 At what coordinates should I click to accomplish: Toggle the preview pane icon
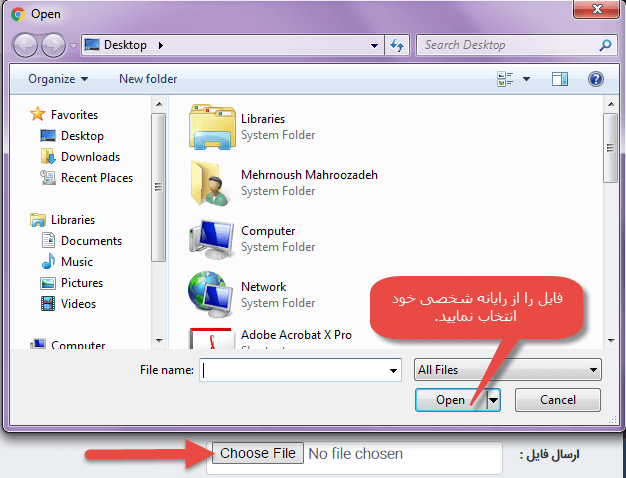560,79
